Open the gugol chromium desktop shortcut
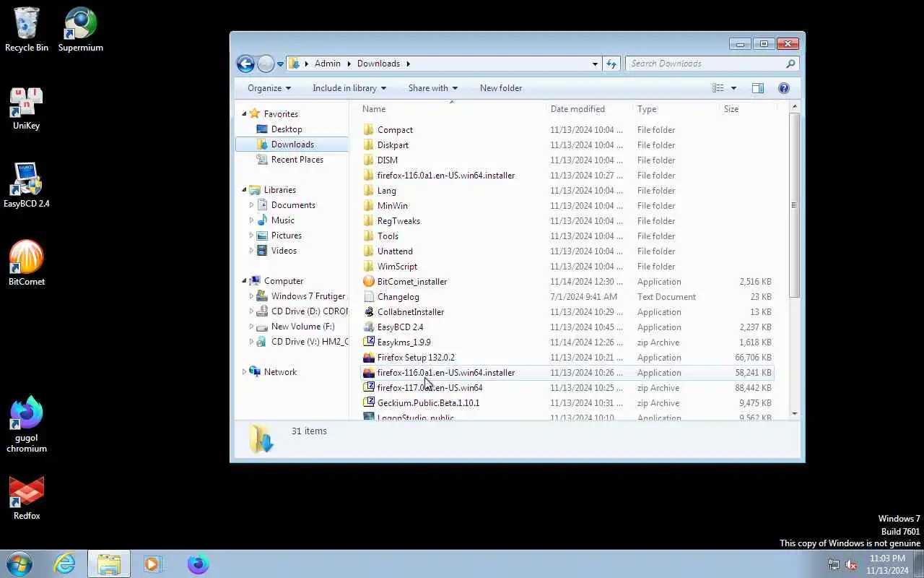Image resolution: width=924 pixels, height=578 pixels. point(27,425)
